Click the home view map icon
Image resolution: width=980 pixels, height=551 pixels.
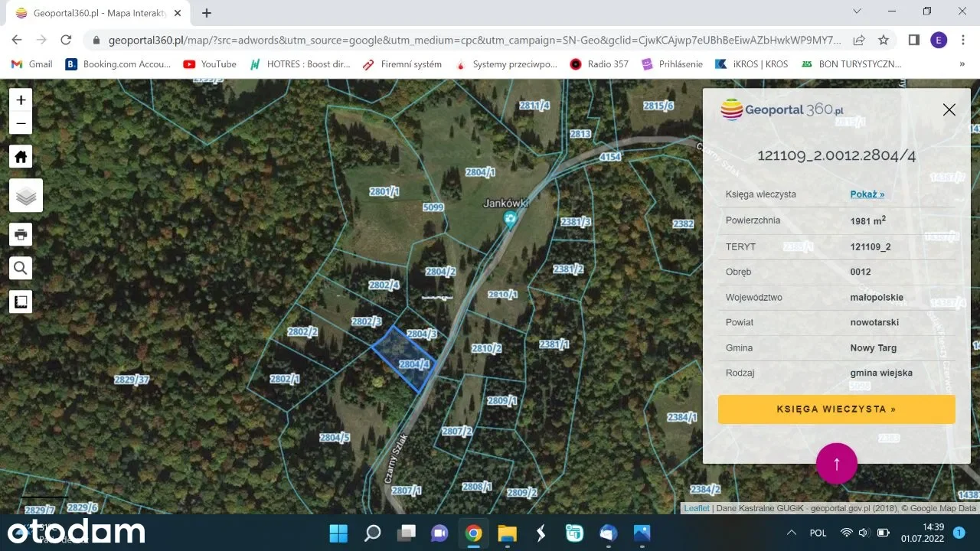coord(21,157)
